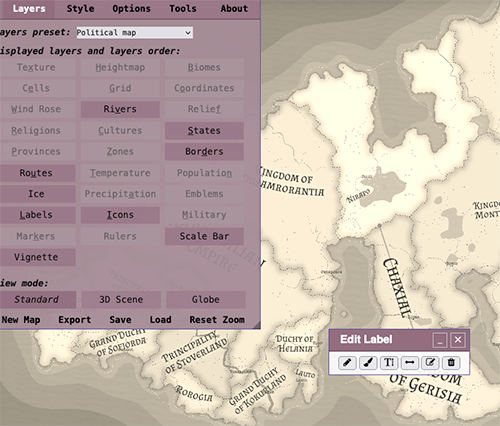This screenshot has height=426, width=500.
Task: Hide the Rivers layer
Action: [x=120, y=109]
